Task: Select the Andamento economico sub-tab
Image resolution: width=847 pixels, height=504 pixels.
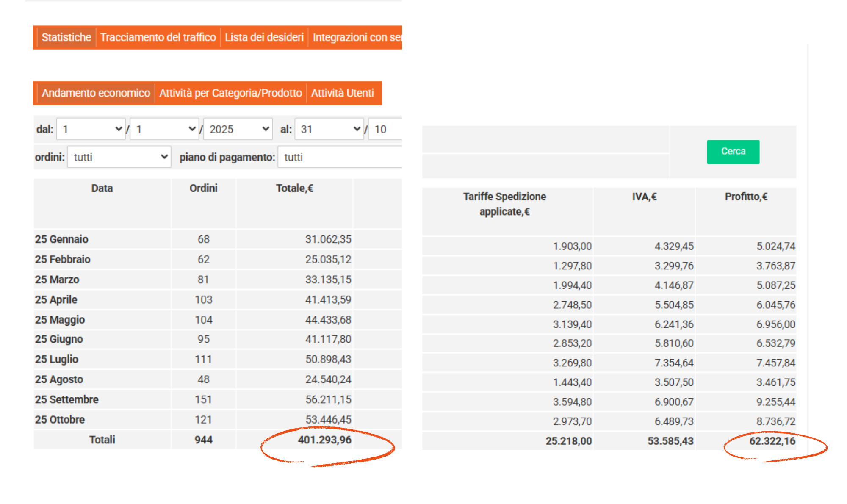Action: [96, 93]
